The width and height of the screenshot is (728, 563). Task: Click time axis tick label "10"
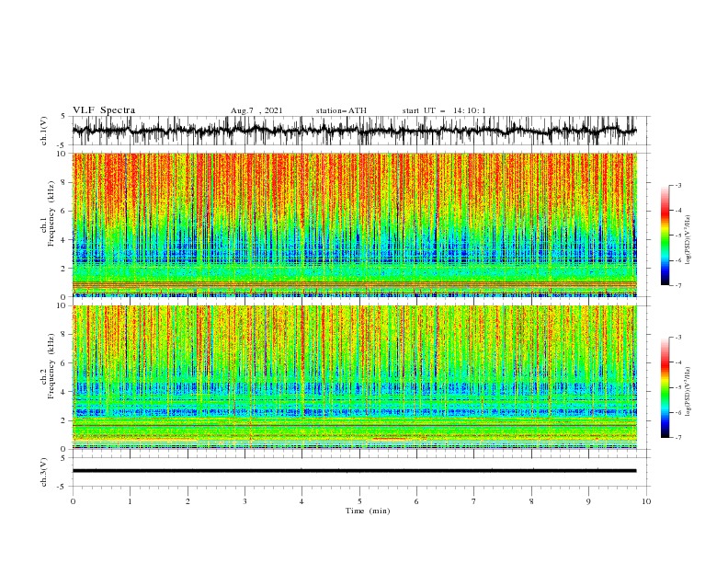click(646, 501)
